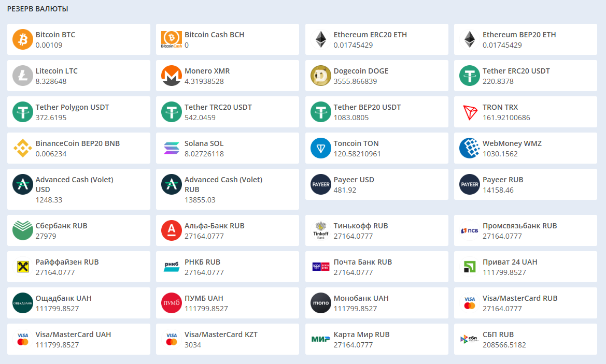The height and width of the screenshot is (364, 606).
Task: Click the green Сбербанк logo icon
Action: (23, 230)
